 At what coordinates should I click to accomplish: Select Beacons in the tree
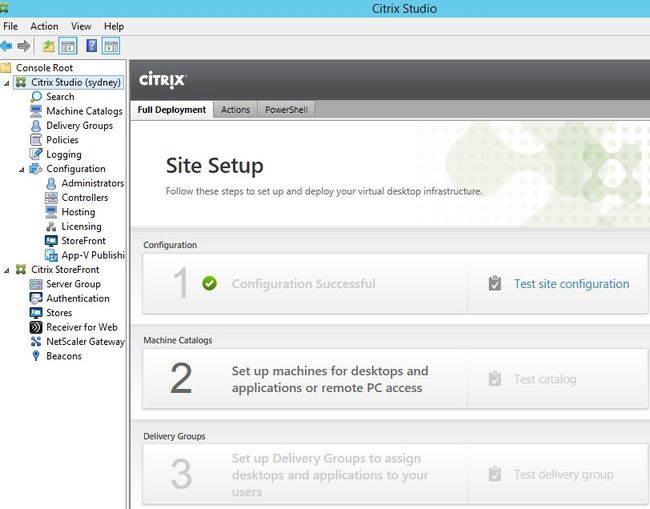[64, 356]
